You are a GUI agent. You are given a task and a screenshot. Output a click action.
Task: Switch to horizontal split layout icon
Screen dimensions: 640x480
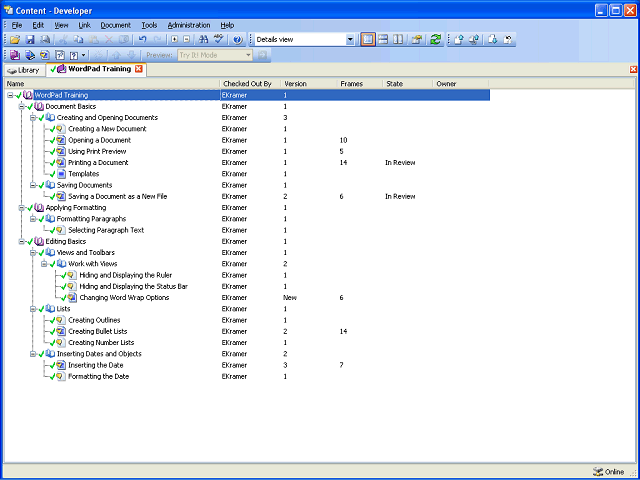[x=383, y=40]
